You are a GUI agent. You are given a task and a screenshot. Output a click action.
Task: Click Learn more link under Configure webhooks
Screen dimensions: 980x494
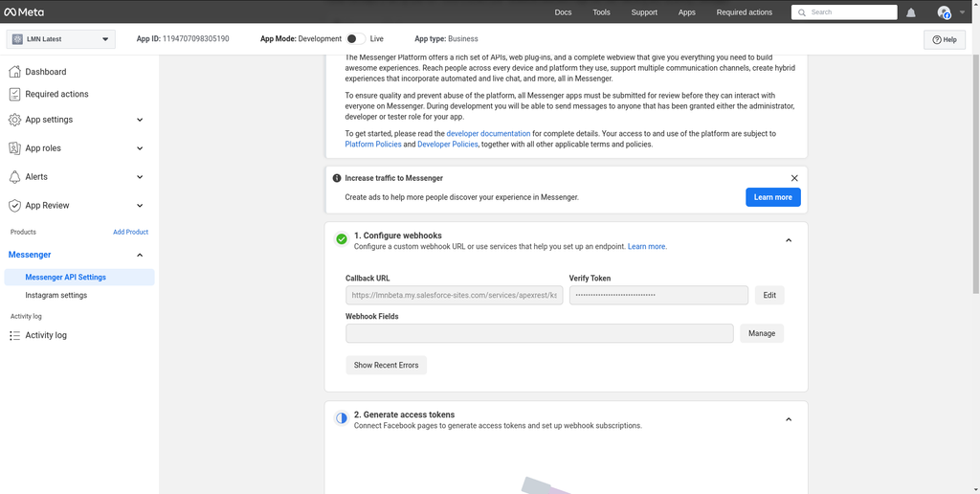click(647, 247)
